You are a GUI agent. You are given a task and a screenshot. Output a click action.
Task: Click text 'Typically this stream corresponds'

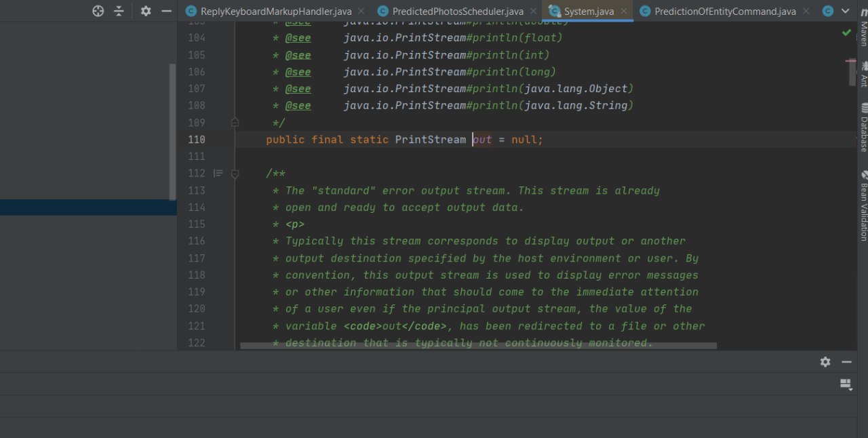click(x=392, y=241)
